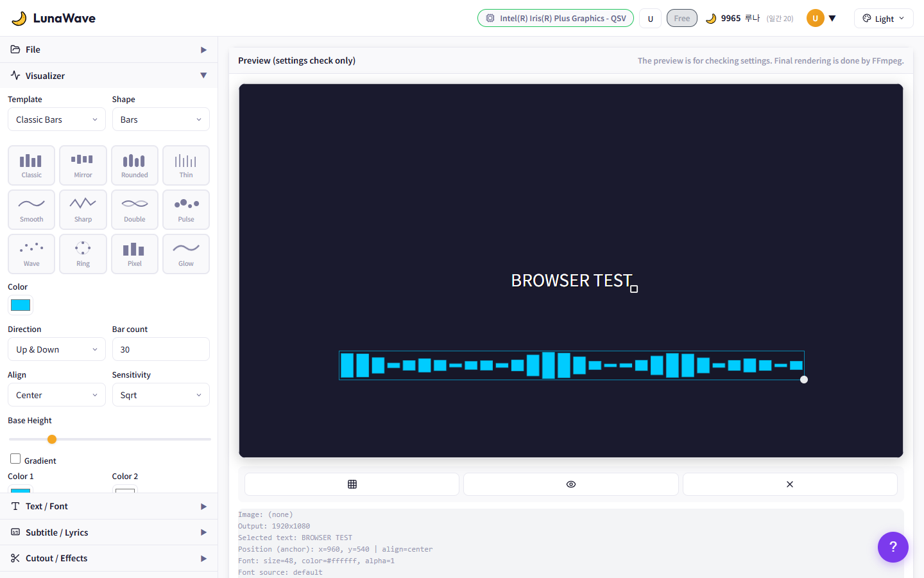Open the Sensitivity dropdown set to Sqrt

(x=160, y=394)
